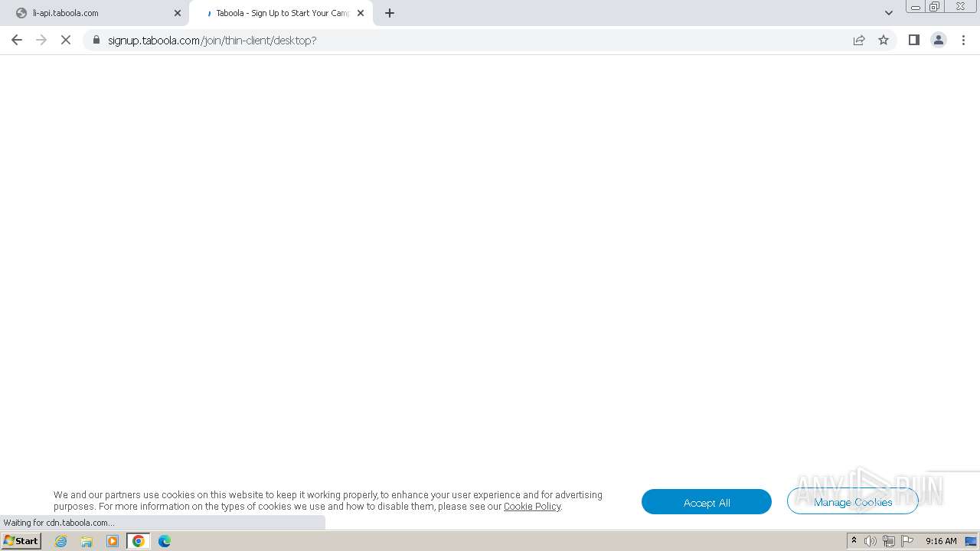Open the Windows Start menu
Viewport: 980px width, 551px height.
coord(21,541)
